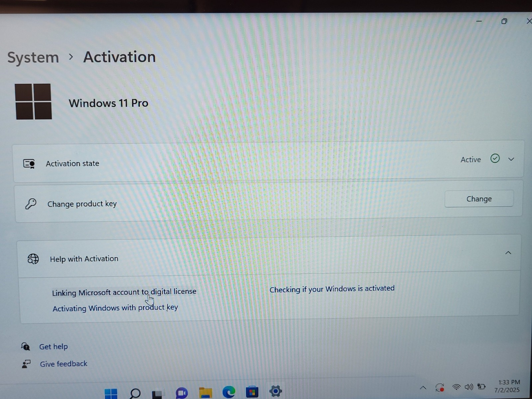This screenshot has width=532, height=399.
Task: Click the Get help link
Action: click(x=54, y=346)
